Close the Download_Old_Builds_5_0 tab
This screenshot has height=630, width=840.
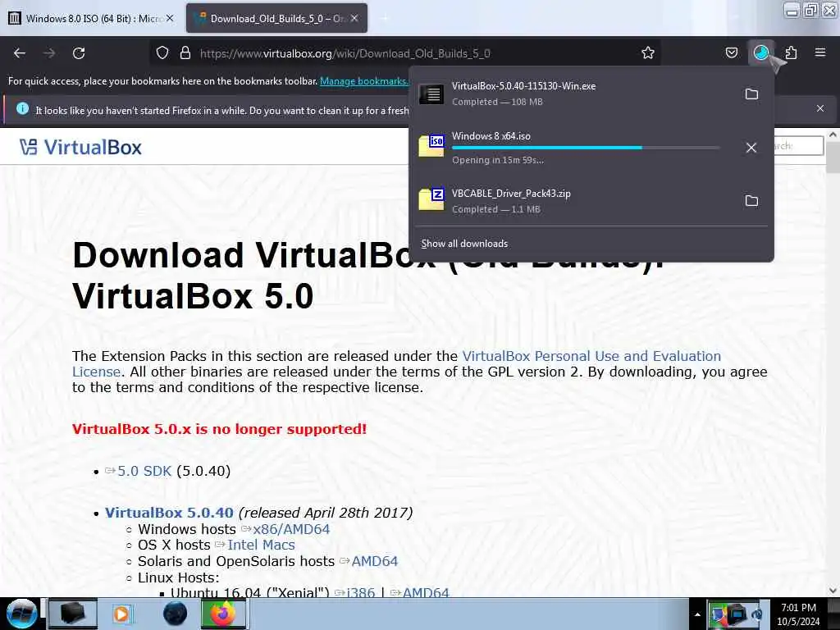[x=354, y=18]
